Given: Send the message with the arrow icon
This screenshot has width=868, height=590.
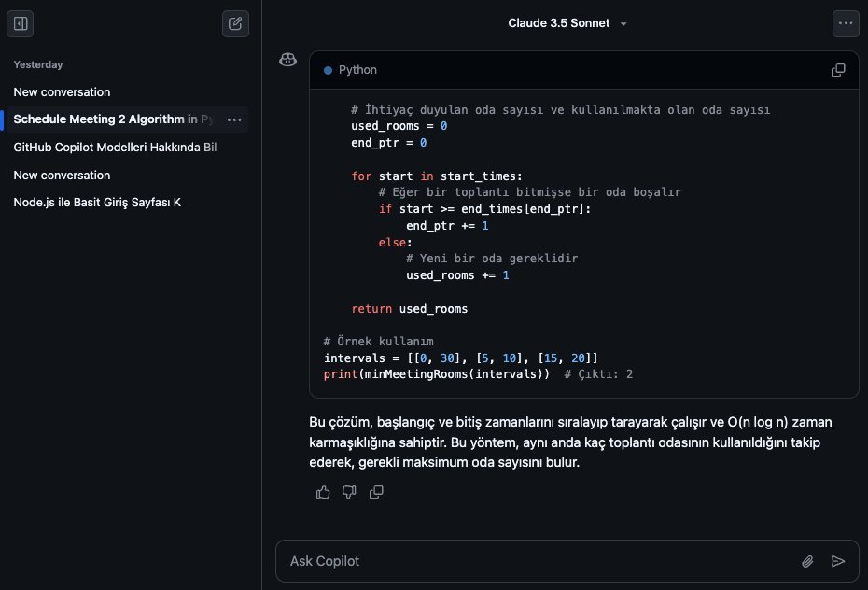Looking at the screenshot, I should (x=838, y=561).
